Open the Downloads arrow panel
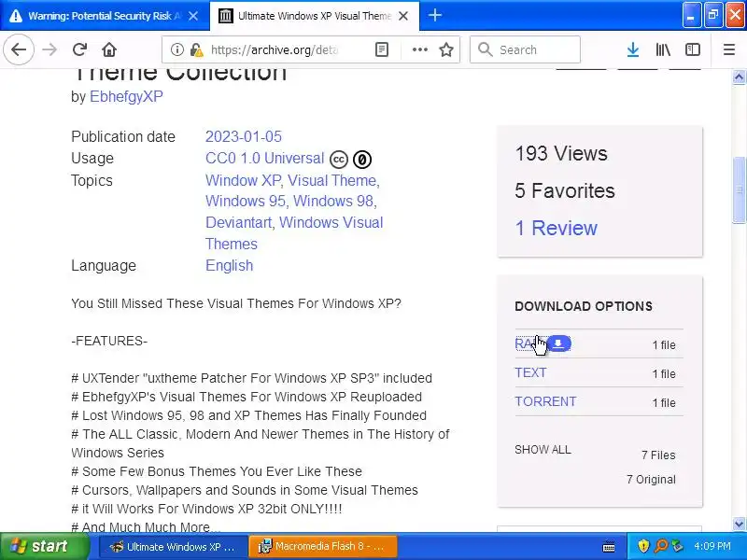 (x=633, y=49)
